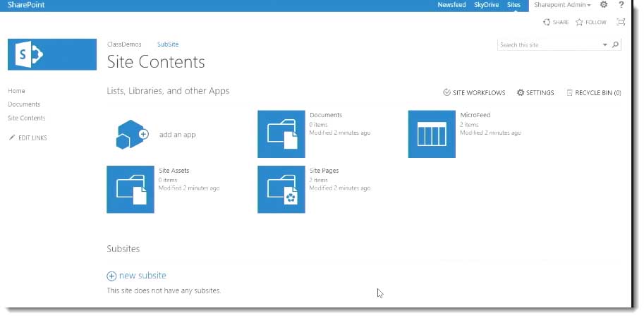Click the SharePoint brand text

coord(26,5)
